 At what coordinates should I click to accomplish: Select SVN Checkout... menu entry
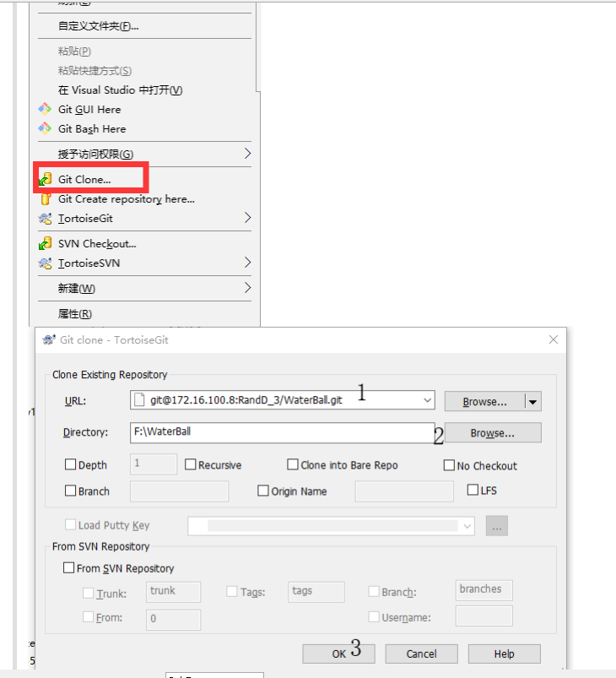click(145, 243)
